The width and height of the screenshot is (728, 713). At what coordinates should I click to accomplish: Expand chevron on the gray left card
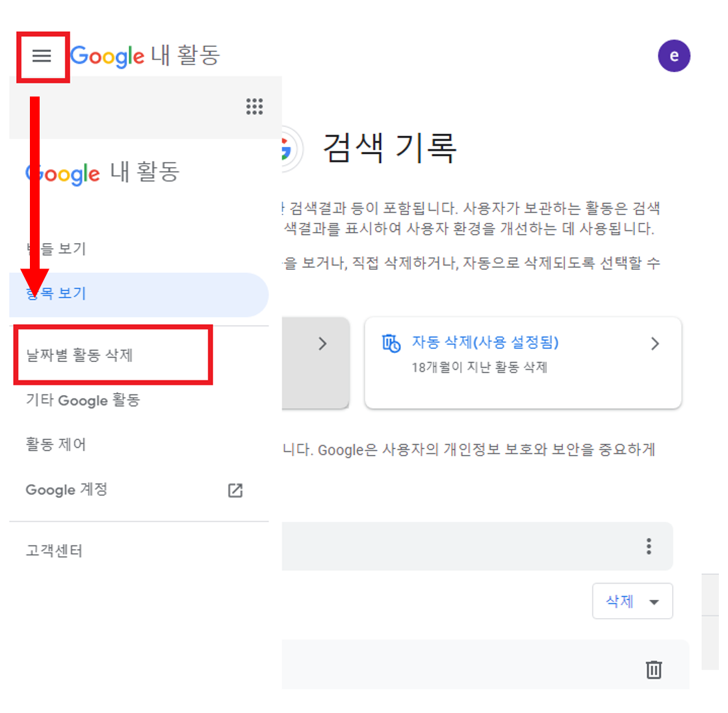coord(322,344)
